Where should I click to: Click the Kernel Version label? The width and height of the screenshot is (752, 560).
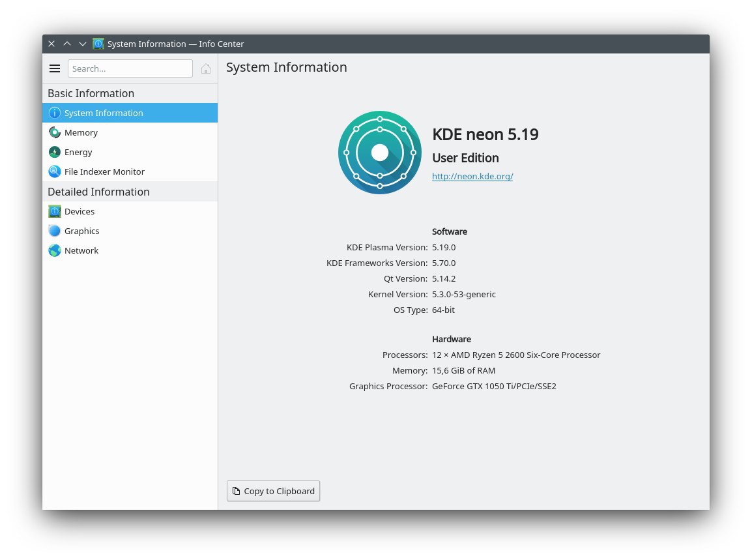[x=398, y=294]
